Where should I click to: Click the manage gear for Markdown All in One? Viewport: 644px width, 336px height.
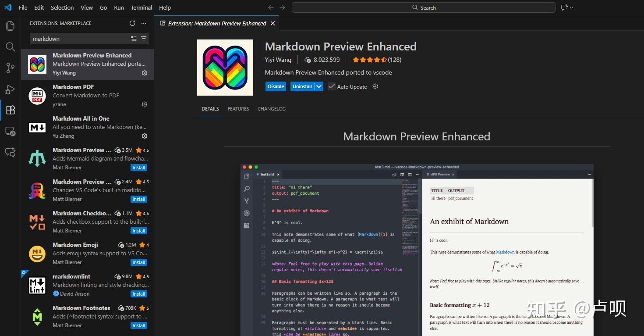pos(145,136)
